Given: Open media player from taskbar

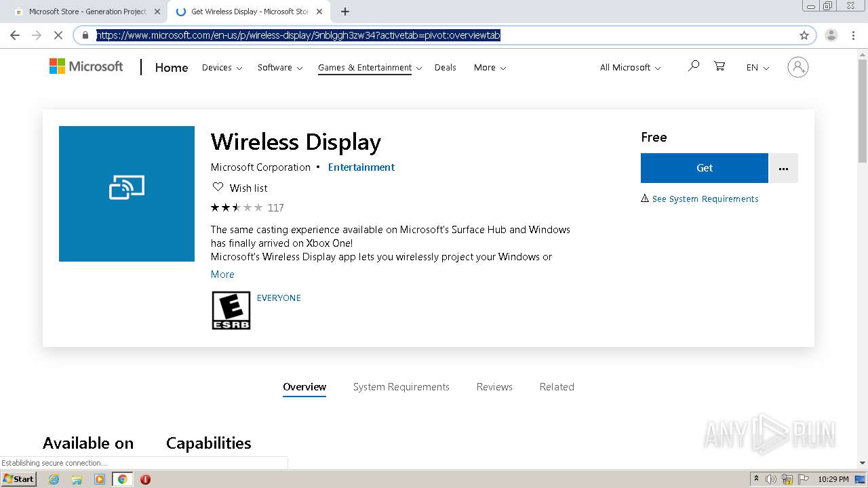Looking at the screenshot, I should [x=100, y=479].
